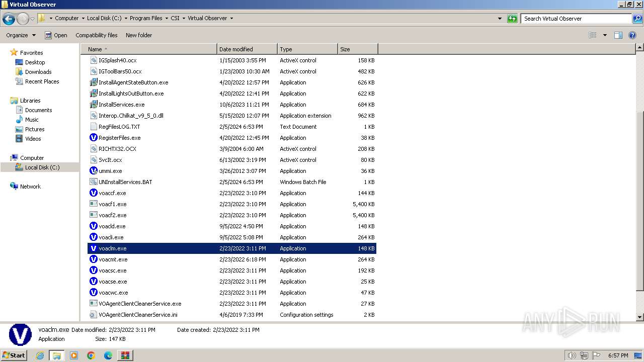Viewport: 644px width, 362px height.
Task: Select the voacse.exe file name
Action: pyautogui.click(x=113, y=282)
